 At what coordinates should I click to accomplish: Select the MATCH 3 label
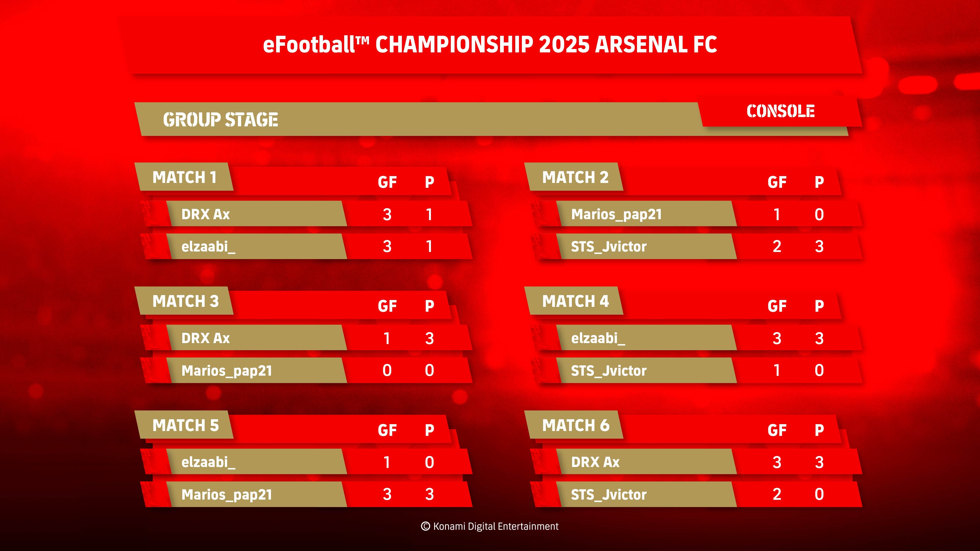click(186, 301)
